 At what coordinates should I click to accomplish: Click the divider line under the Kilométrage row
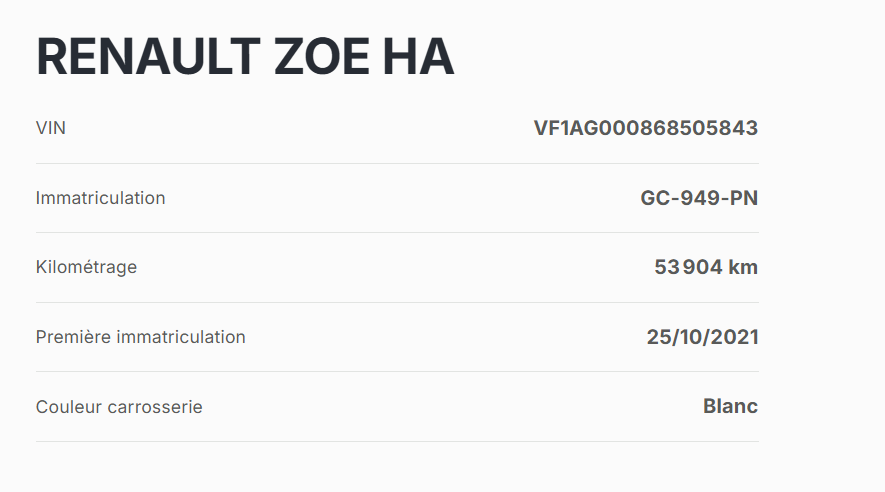(397, 302)
